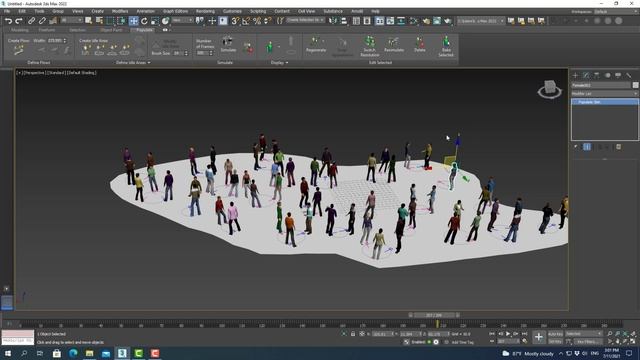This screenshot has height=360, width=640.
Task: Toggle the Percent Snap icon
Action: pos(257,21)
